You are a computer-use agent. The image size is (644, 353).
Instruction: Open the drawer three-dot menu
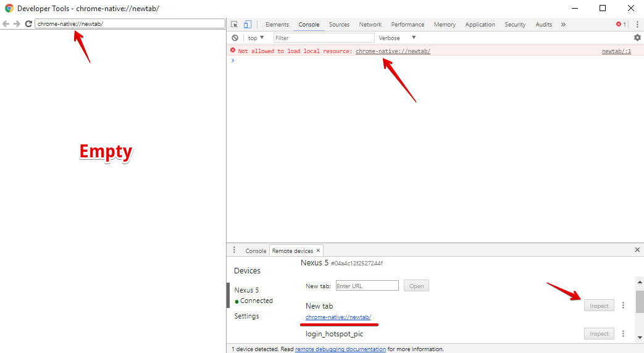point(234,250)
